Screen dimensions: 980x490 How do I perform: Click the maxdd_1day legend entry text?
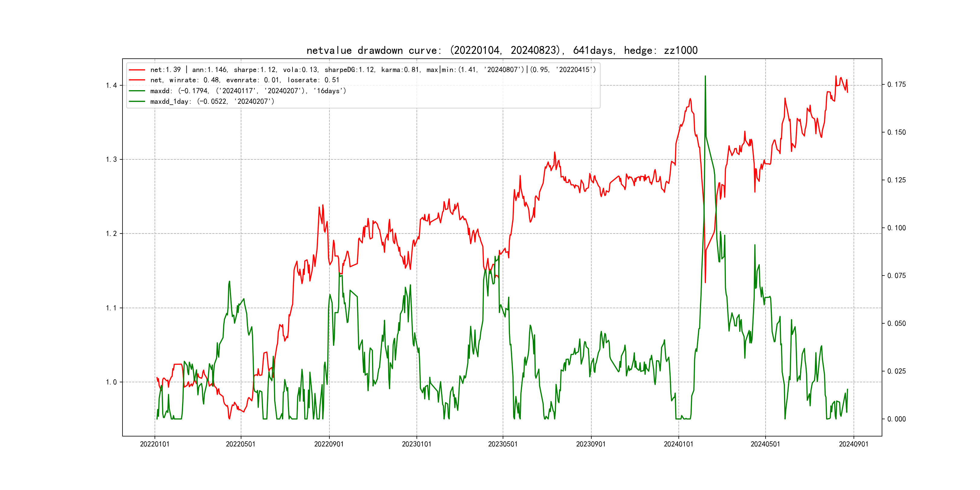[x=212, y=102]
